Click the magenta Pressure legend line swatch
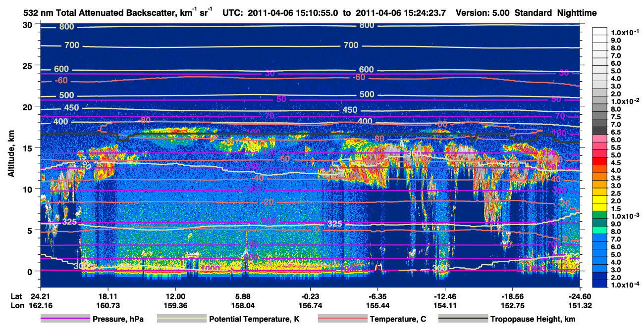Screen dimensions: 644x330 click(x=65, y=319)
